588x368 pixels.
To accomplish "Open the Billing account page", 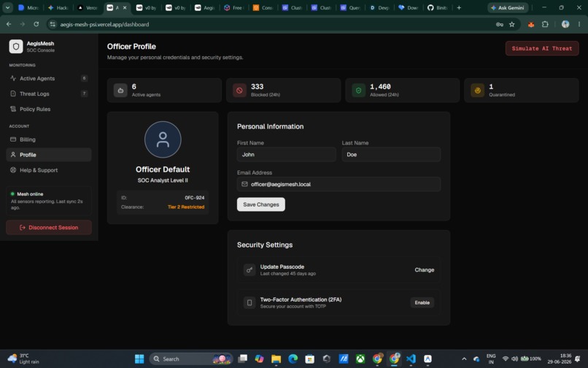I will [49, 139].
